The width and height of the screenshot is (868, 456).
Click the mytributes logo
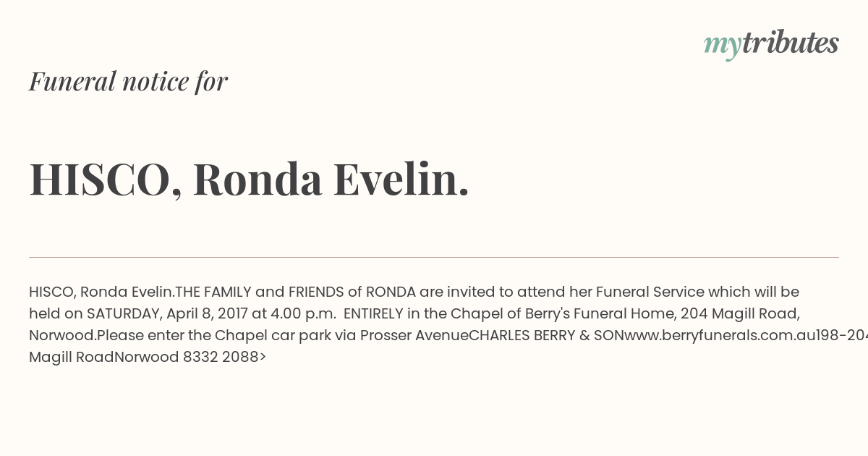pyautogui.click(x=771, y=43)
